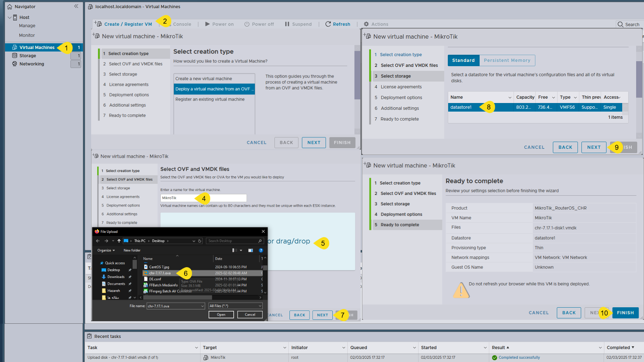Viewport: 644px width, 362px height.
Task: Go up one folder in File Upload
Action: 119,241
